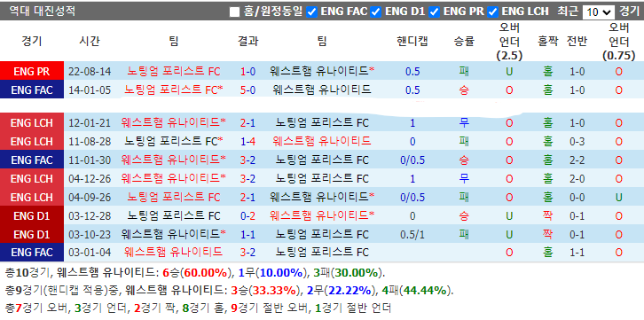644x320 pixels.
Task: Click the 승률 column header
Action: [464, 41]
